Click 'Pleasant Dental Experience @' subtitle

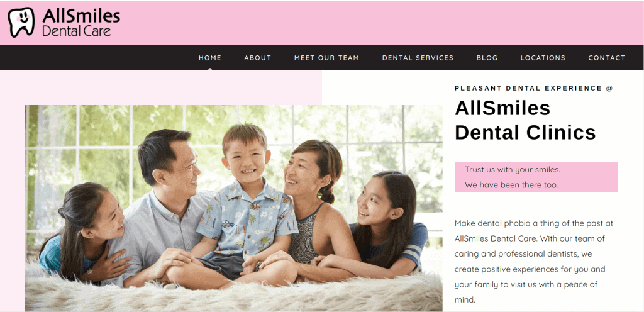pos(533,88)
